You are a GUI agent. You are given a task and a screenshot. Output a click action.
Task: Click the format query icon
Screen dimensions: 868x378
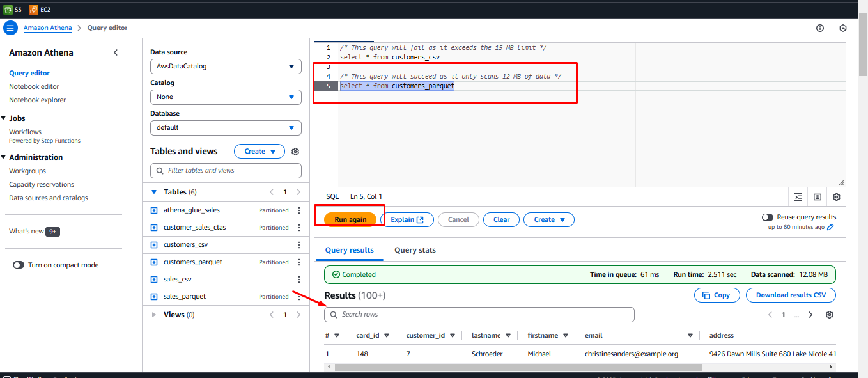(x=798, y=197)
